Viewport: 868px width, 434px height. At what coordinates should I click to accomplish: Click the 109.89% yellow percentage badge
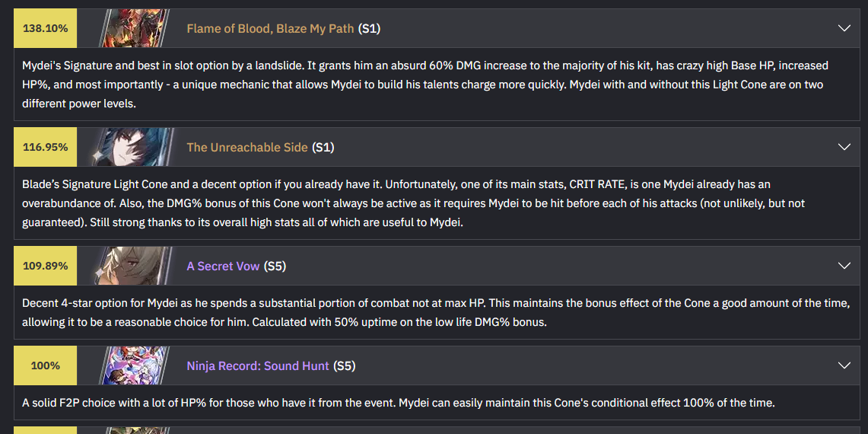(x=46, y=266)
